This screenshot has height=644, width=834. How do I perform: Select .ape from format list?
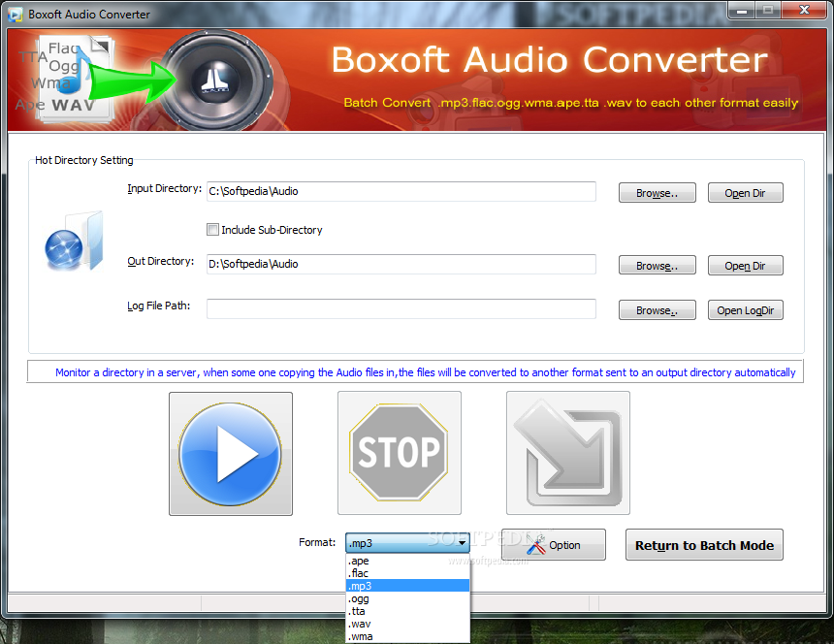(x=407, y=561)
